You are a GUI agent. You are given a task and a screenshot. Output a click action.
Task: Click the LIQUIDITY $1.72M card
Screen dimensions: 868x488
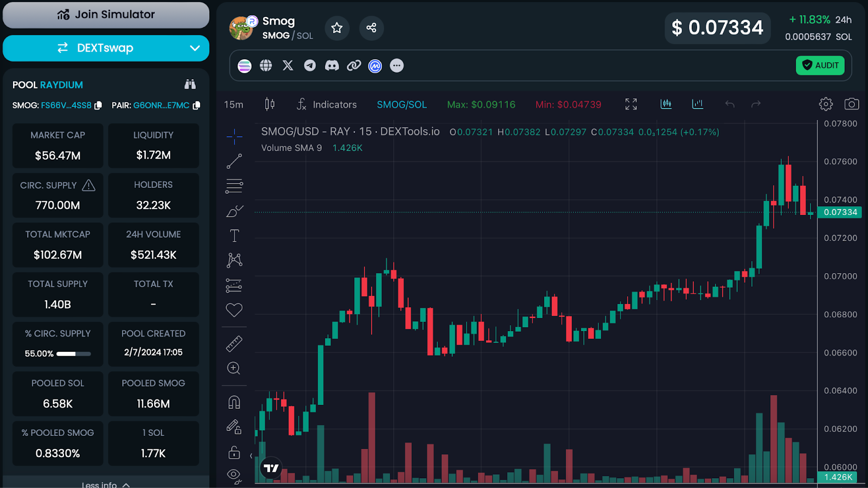pos(154,145)
